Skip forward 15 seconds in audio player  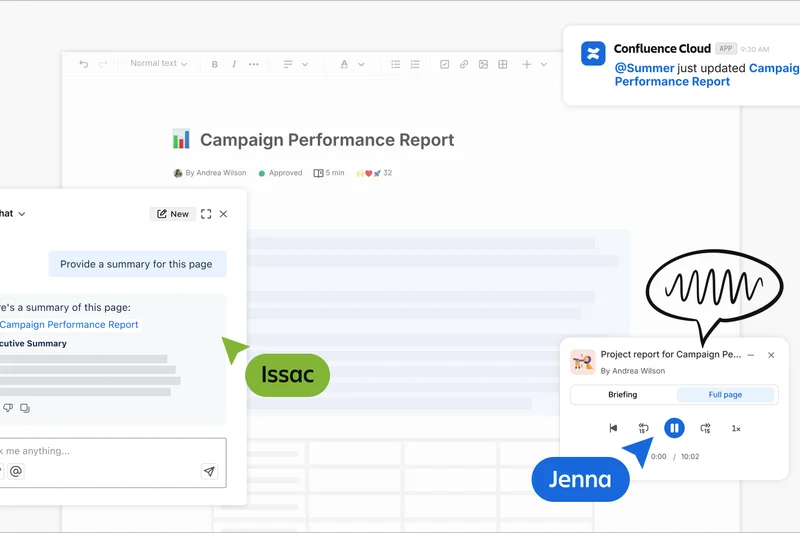click(705, 428)
